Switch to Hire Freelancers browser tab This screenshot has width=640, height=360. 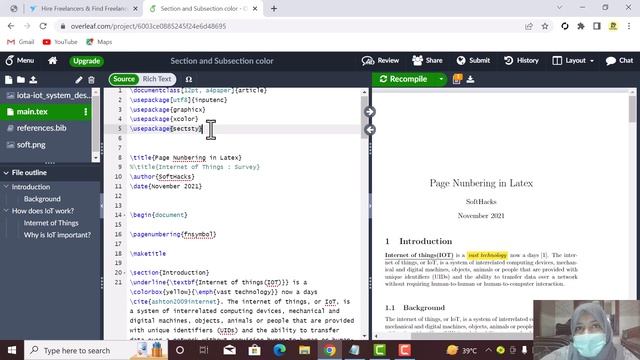coord(84,9)
